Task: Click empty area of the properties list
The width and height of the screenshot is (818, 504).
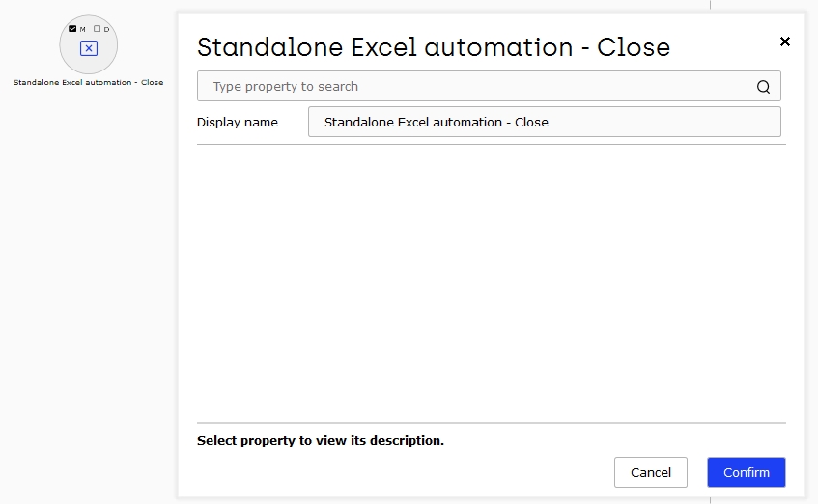Action: [491, 282]
